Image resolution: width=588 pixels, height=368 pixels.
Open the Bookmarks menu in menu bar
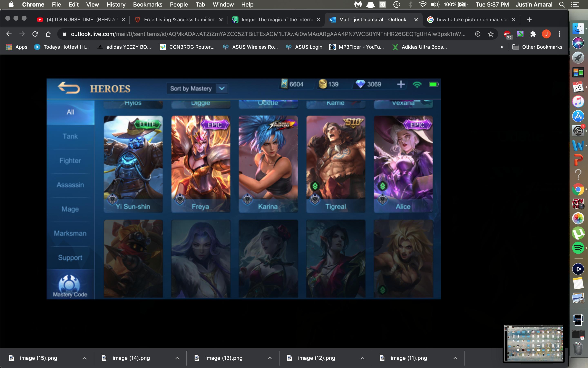click(x=147, y=5)
